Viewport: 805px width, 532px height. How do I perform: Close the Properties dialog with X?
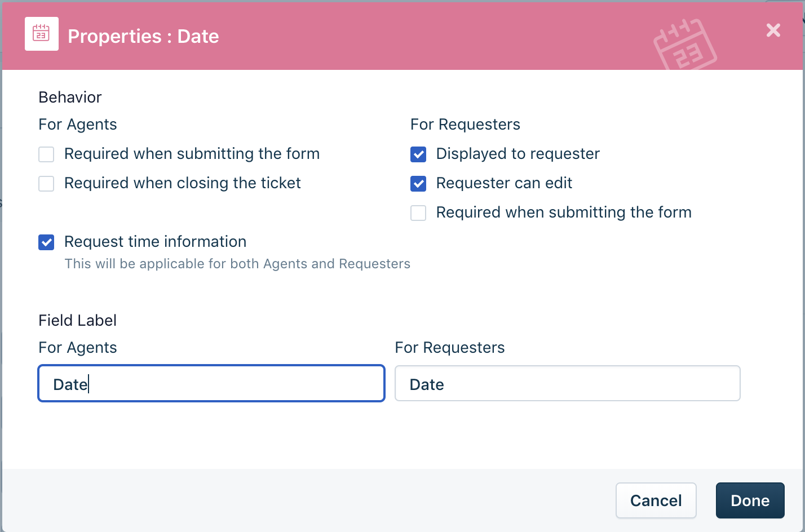pyautogui.click(x=773, y=30)
